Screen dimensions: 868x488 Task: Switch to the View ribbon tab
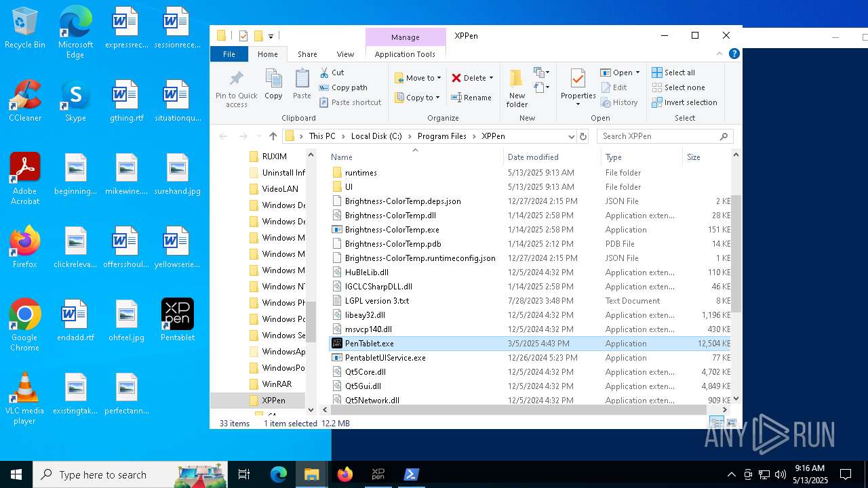click(345, 54)
